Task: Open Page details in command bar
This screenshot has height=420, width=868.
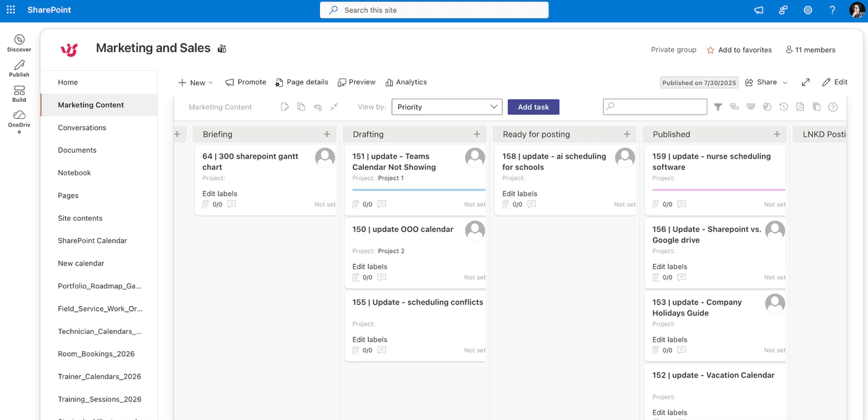Action: click(301, 82)
